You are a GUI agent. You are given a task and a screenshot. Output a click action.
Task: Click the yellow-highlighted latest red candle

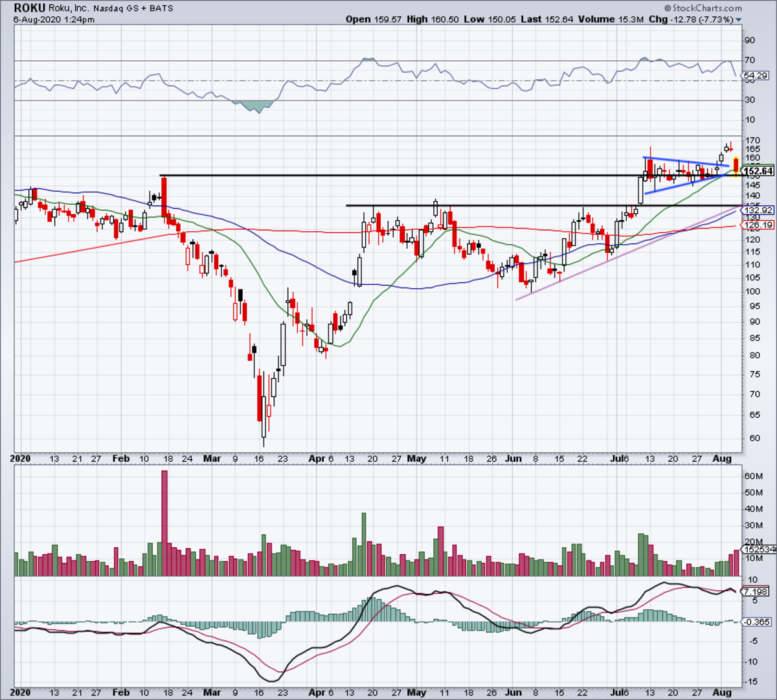(x=736, y=166)
